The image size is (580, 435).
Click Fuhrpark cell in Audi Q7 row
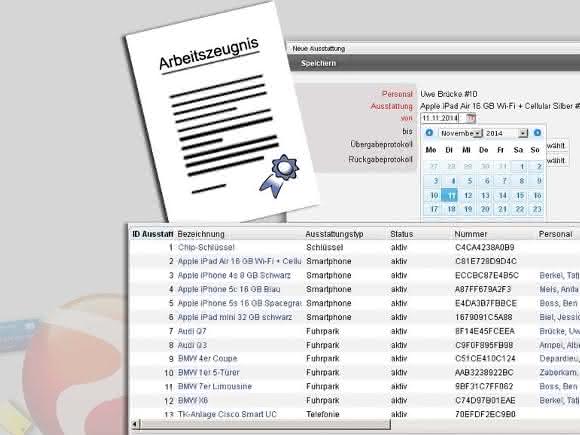click(x=323, y=331)
